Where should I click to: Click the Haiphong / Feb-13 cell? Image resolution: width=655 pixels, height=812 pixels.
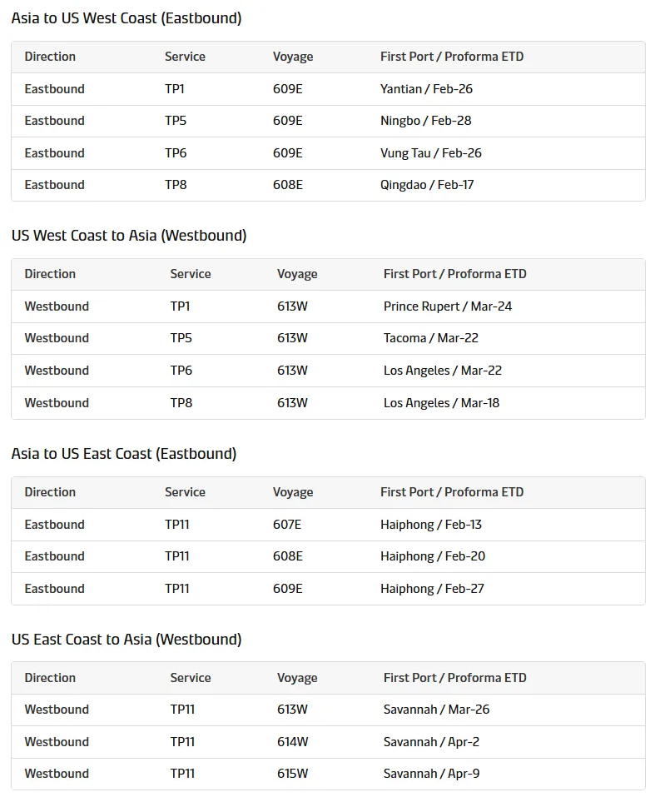coord(431,525)
